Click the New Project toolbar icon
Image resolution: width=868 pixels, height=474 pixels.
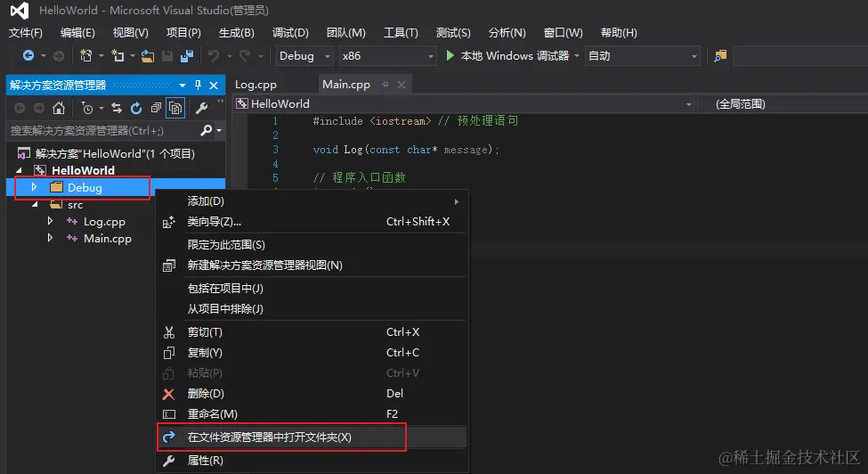pos(85,55)
